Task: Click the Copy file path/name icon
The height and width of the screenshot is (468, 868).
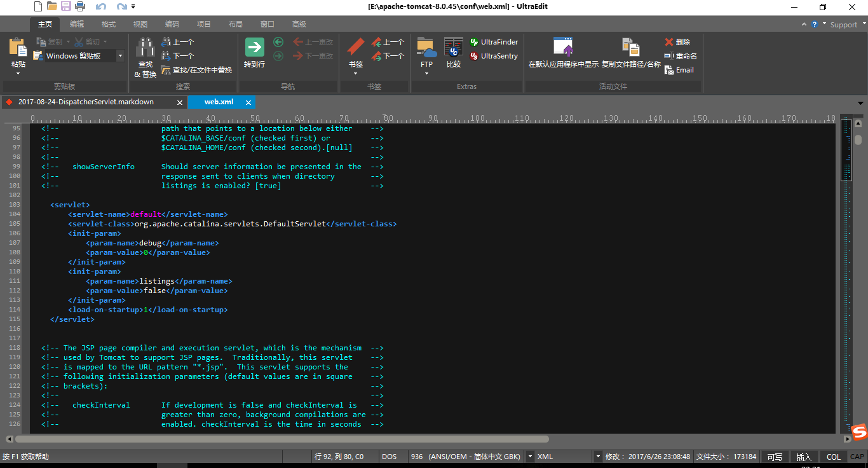Action: coord(630,48)
